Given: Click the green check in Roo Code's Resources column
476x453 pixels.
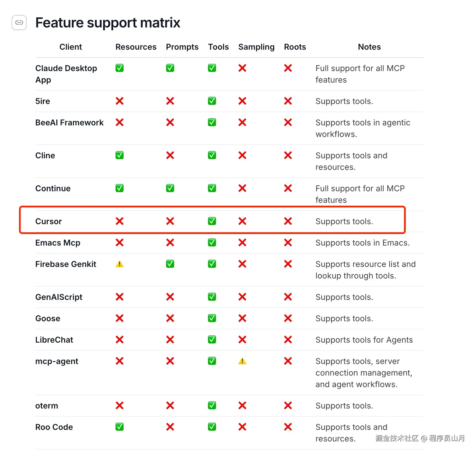Looking at the screenshot, I should click(x=120, y=427).
